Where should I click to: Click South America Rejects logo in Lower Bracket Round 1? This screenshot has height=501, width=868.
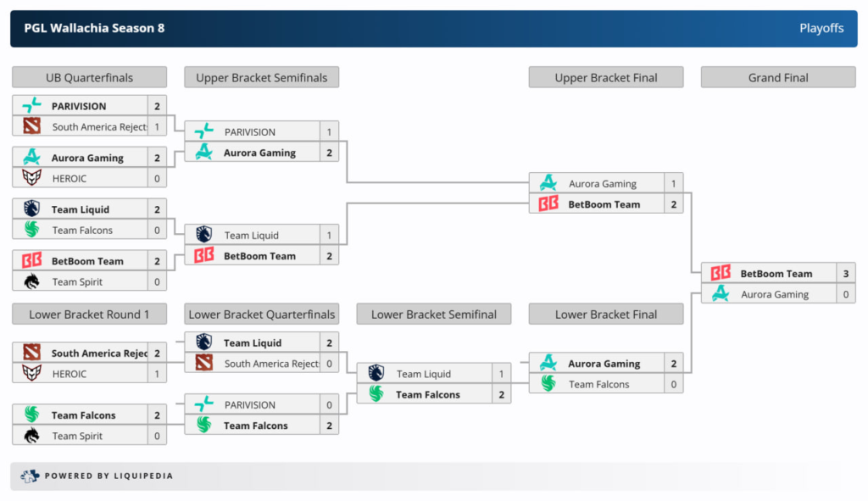(x=32, y=353)
